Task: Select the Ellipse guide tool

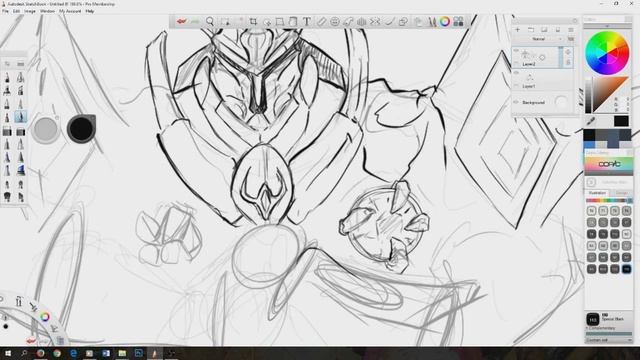Action: point(335,22)
